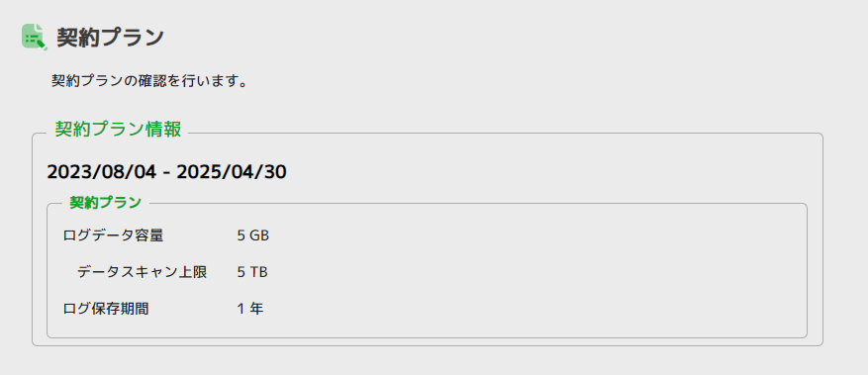Click the description text 契約プランの確認を行います。

click(x=148, y=81)
